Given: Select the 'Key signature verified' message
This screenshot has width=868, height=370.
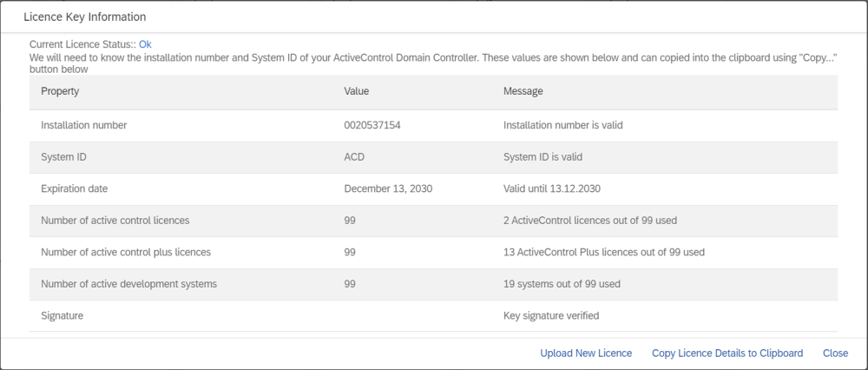Looking at the screenshot, I should [x=551, y=316].
